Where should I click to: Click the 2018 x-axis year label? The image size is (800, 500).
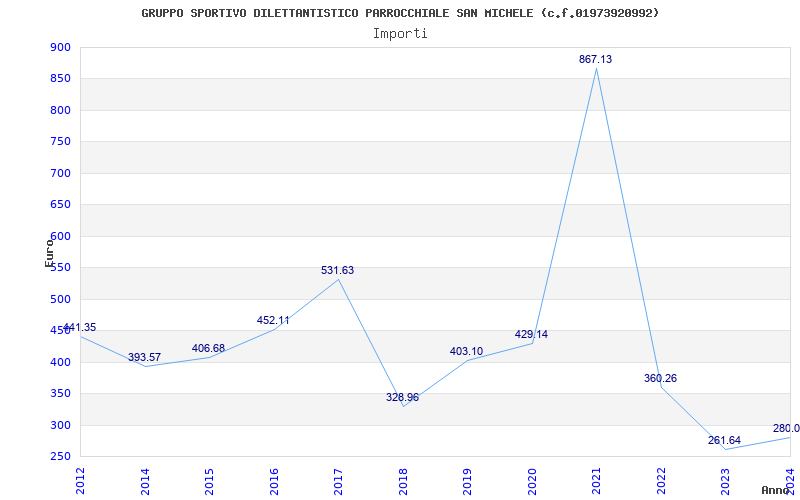point(403,481)
